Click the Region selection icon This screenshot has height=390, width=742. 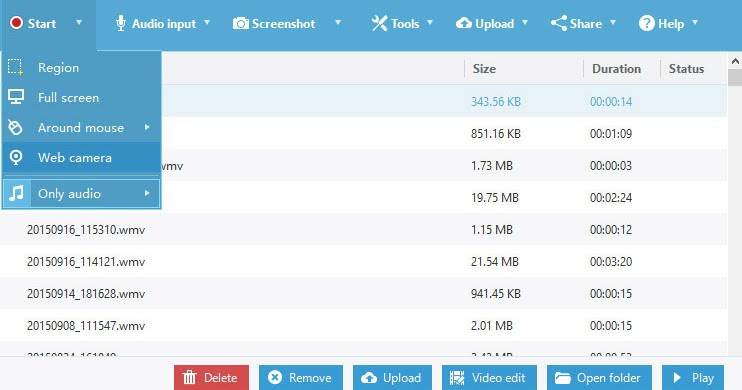(16, 67)
